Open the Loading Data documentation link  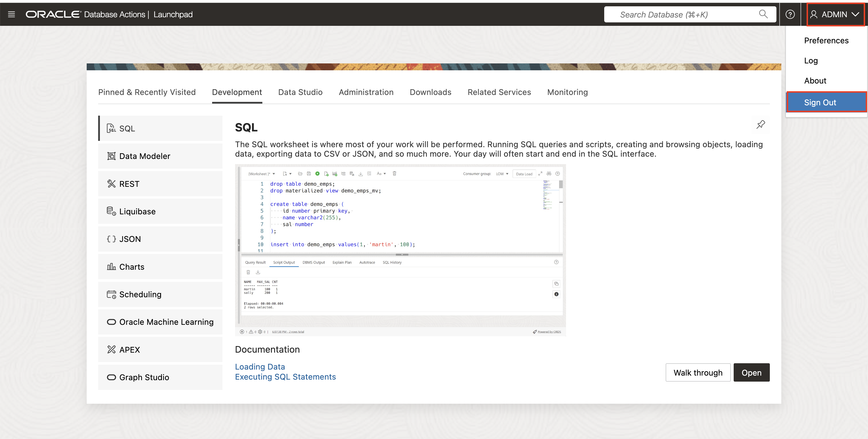pos(260,367)
